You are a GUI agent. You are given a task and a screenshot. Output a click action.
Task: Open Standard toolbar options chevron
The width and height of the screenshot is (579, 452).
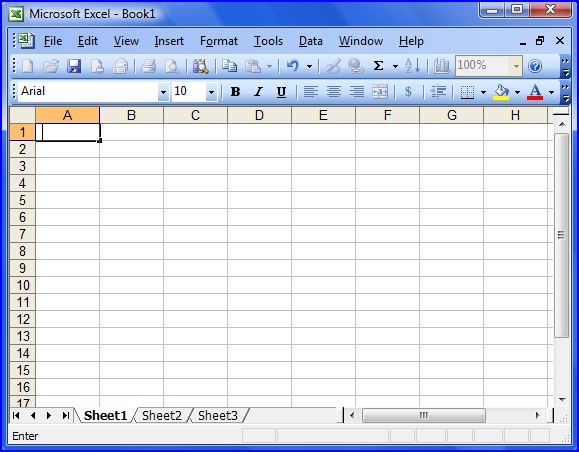tap(565, 66)
